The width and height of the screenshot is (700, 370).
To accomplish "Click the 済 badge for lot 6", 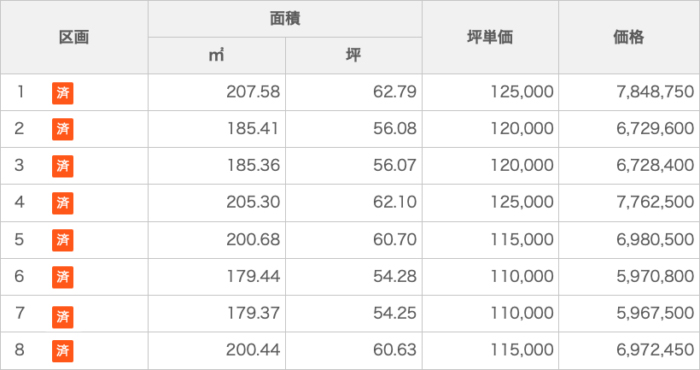I will click(62, 277).
